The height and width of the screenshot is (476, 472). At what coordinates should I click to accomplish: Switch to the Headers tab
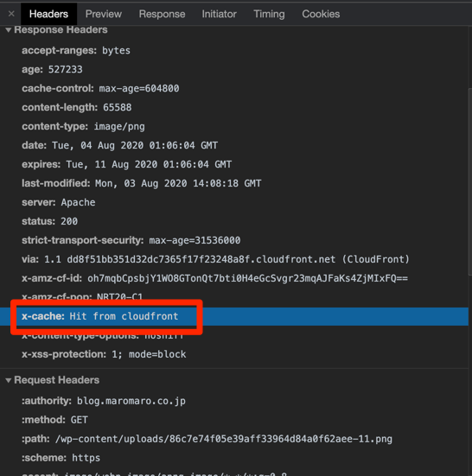pyautogui.click(x=48, y=14)
